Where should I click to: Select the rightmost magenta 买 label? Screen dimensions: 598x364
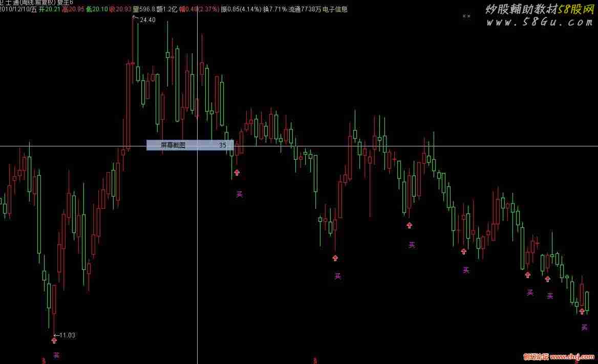pyautogui.click(x=584, y=327)
